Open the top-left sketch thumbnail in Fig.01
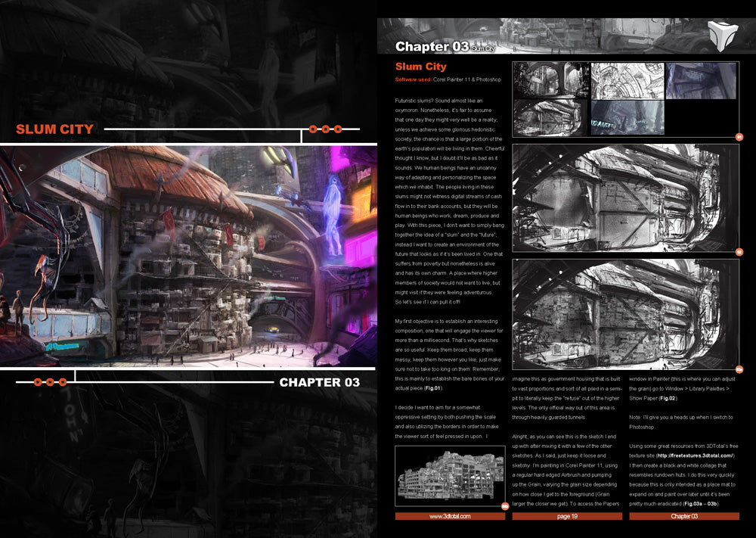Screen dimensions: 756x538 pos(550,80)
